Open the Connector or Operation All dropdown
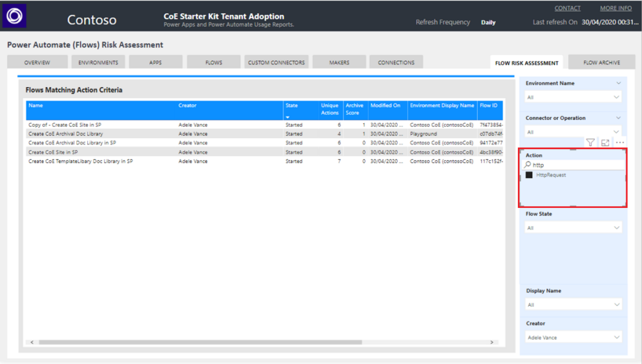 click(573, 132)
